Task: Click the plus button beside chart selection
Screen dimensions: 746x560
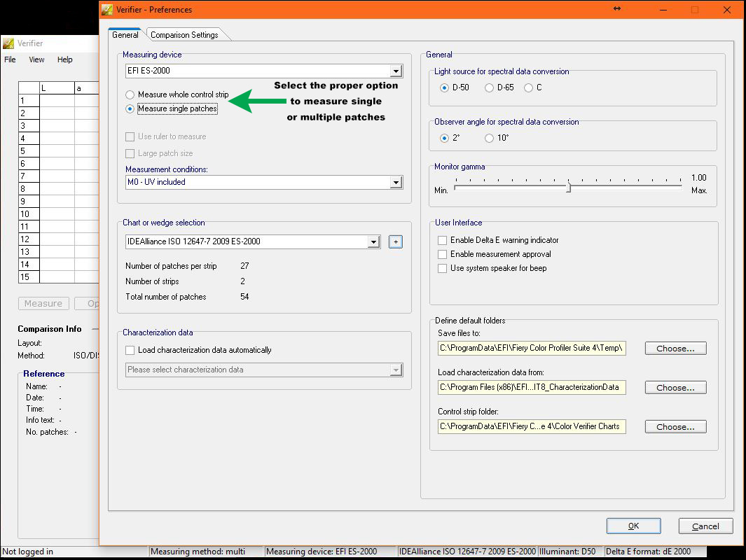Action: coord(395,241)
